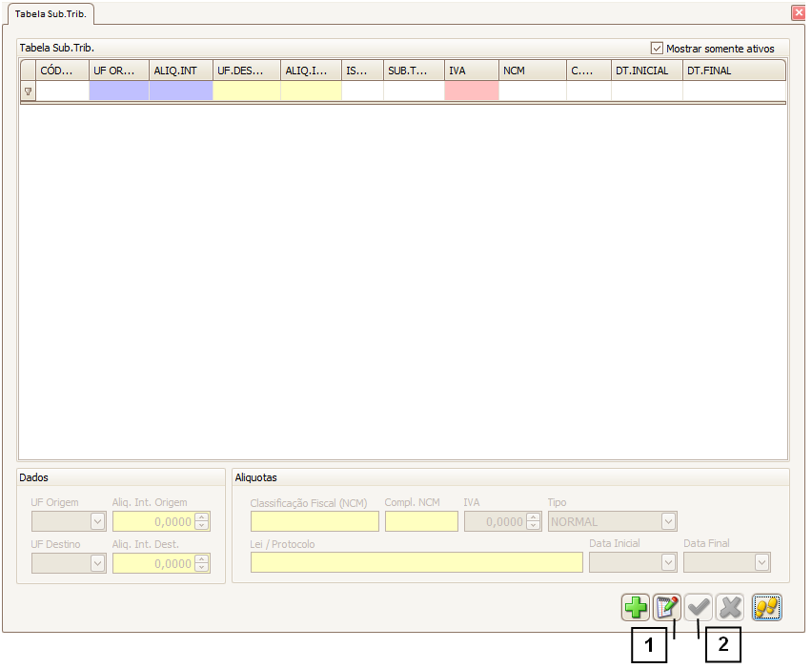Click the Lei / Protocolo input field

416,562
